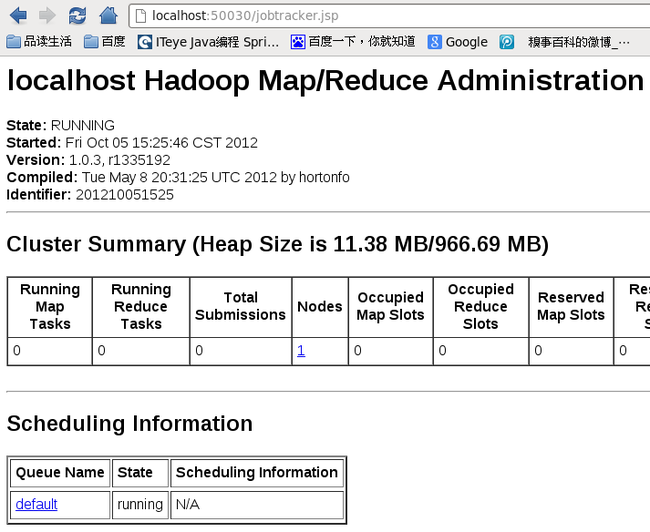Viewport: 650px width, 532px height.
Task: Open the ITeye Java编程 bookmark
Action: click(x=208, y=42)
